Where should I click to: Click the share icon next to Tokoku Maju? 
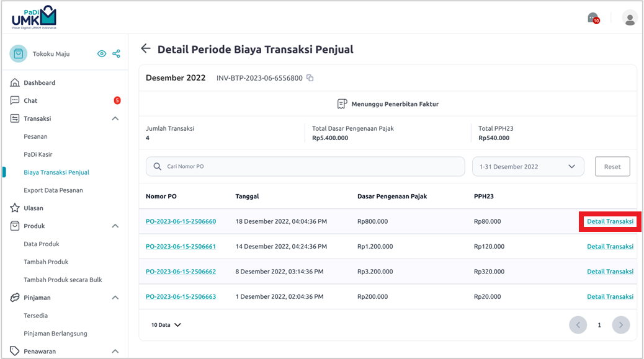pyautogui.click(x=116, y=54)
